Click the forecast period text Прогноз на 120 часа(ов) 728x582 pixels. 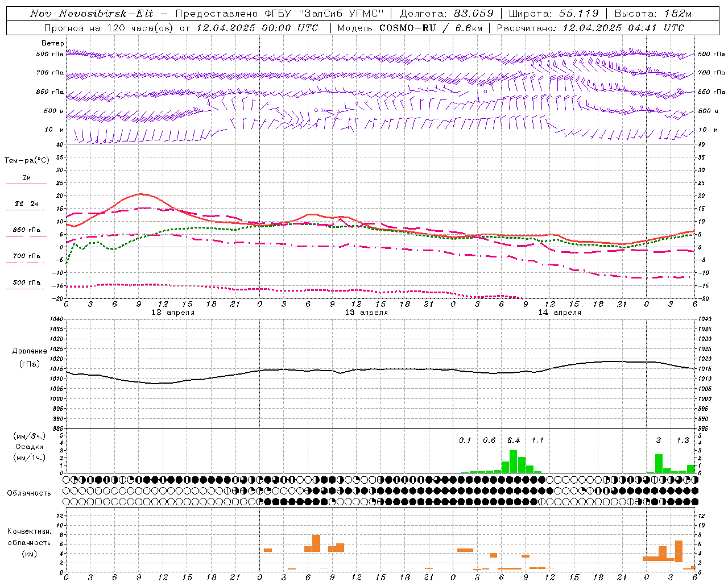109,28
